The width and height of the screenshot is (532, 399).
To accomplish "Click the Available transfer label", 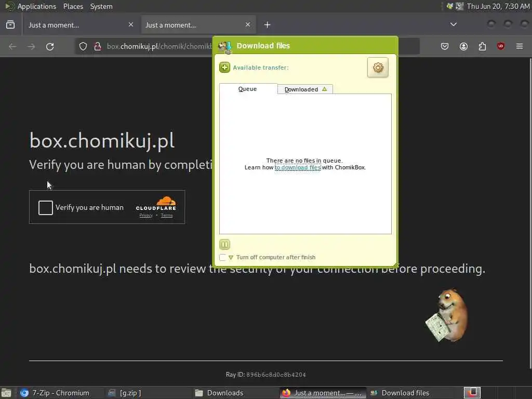I will (x=261, y=68).
